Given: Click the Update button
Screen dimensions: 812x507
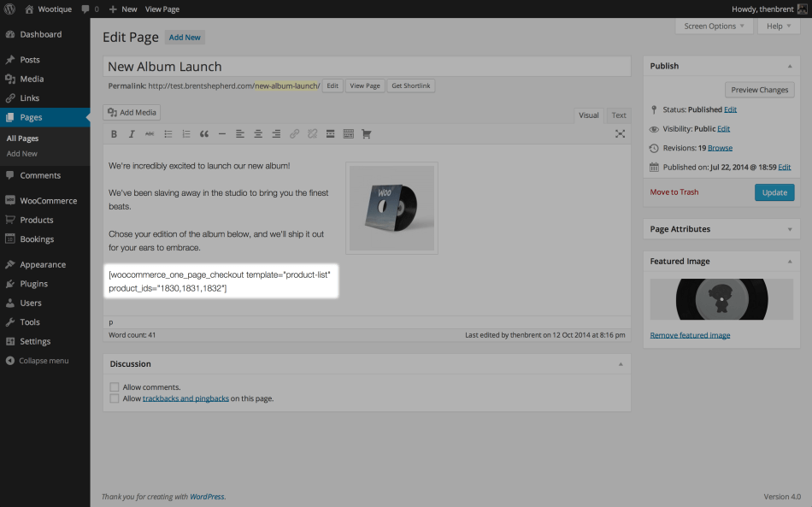Looking at the screenshot, I should tap(774, 192).
